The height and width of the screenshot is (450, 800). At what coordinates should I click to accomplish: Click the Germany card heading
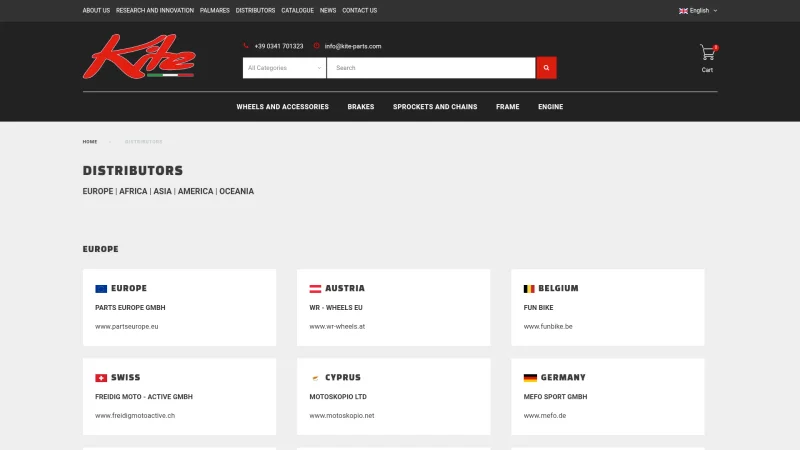click(x=563, y=378)
